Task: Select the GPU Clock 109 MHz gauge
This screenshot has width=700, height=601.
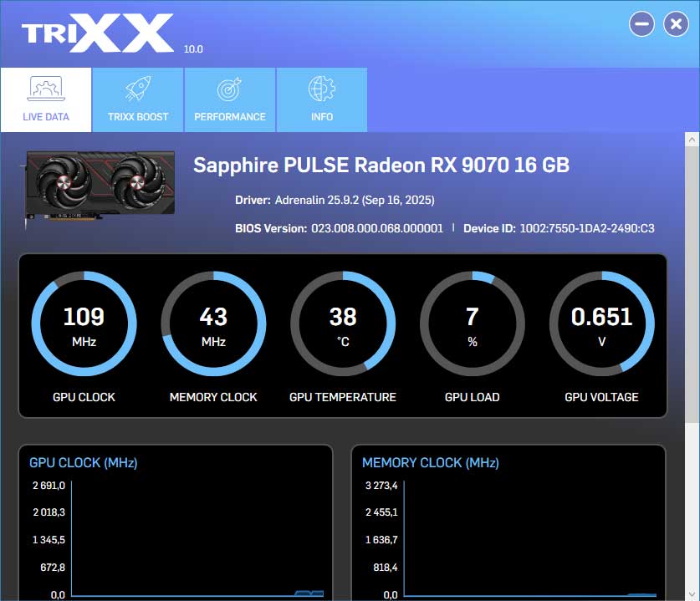Action: (x=84, y=323)
